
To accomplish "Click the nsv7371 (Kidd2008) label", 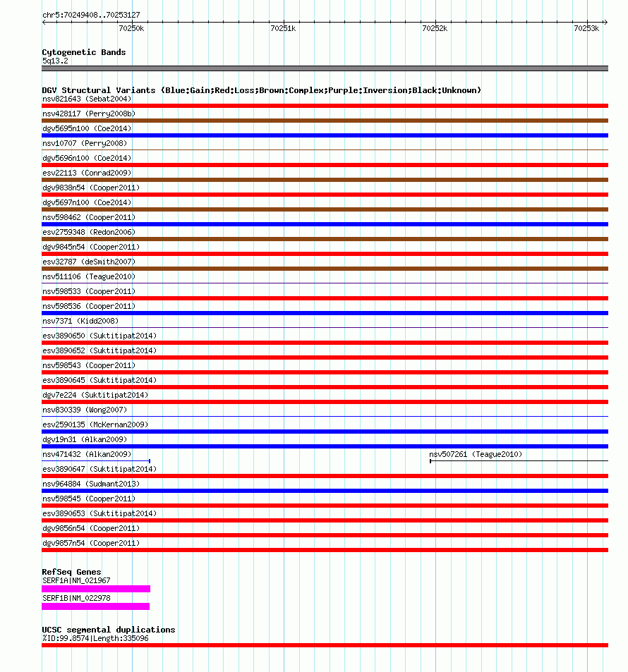I will click(80, 321).
